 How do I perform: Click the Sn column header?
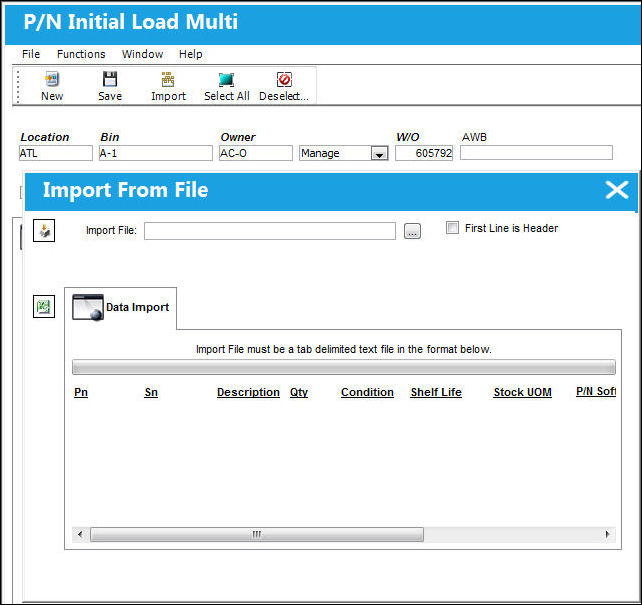[x=151, y=392]
